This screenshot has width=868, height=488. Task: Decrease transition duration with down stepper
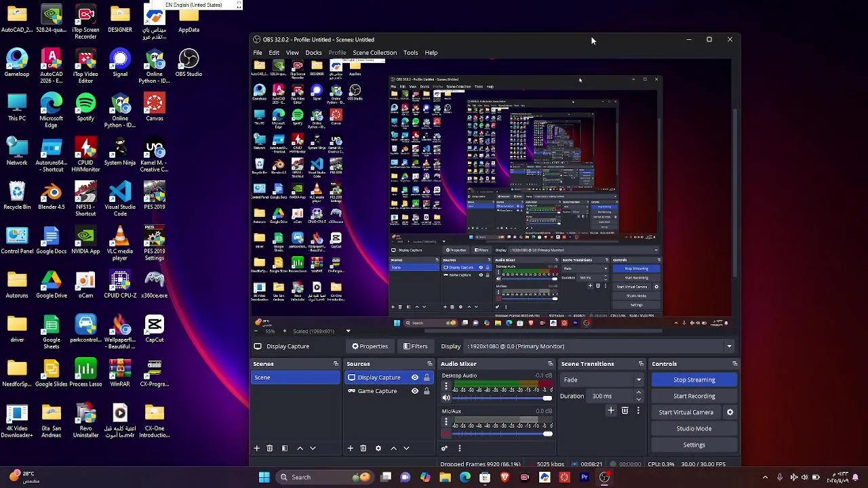638,399
